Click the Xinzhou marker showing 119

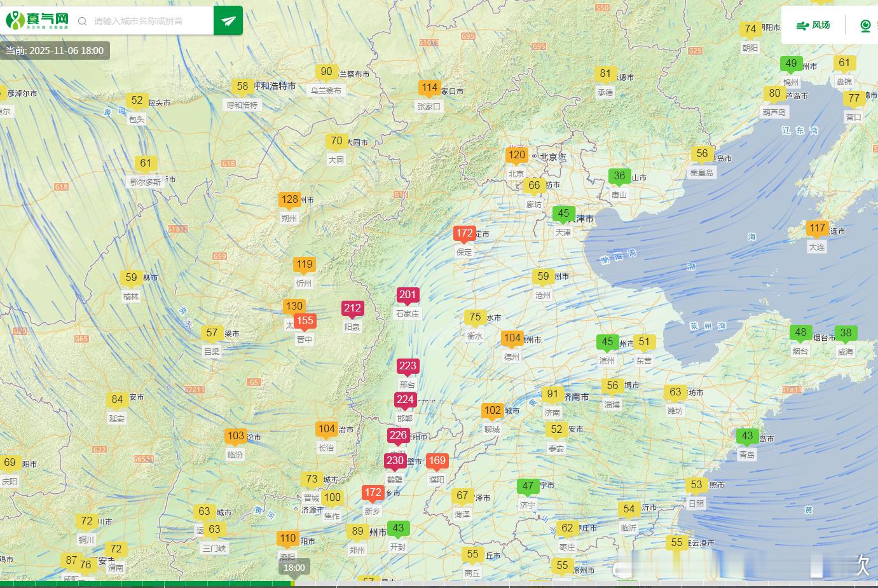coord(304,264)
